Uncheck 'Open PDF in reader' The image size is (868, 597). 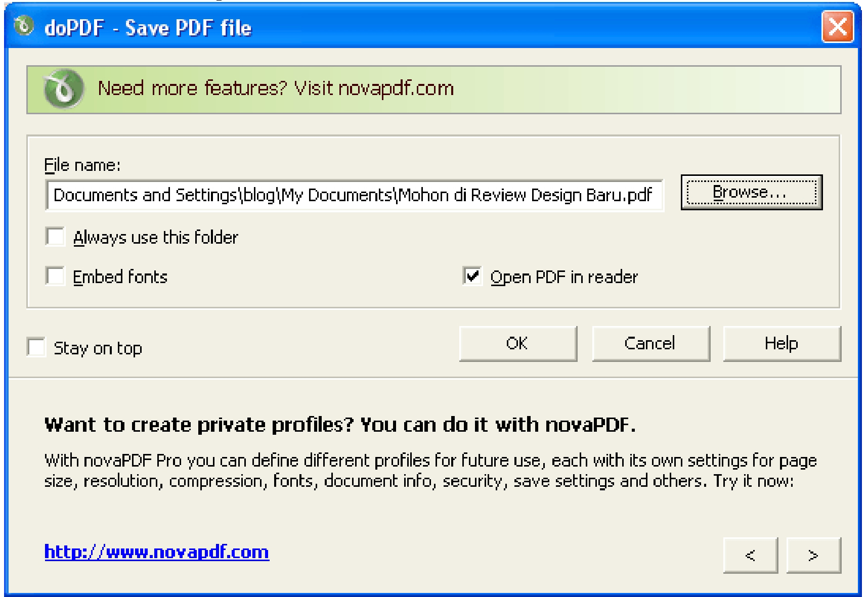click(472, 276)
